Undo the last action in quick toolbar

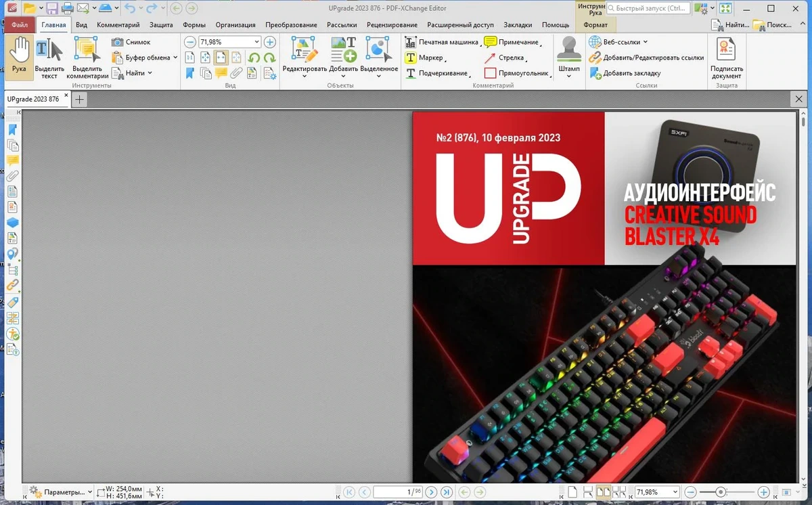coord(131,9)
